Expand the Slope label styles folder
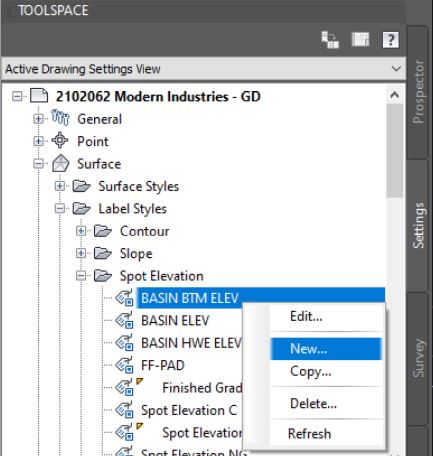 point(81,253)
